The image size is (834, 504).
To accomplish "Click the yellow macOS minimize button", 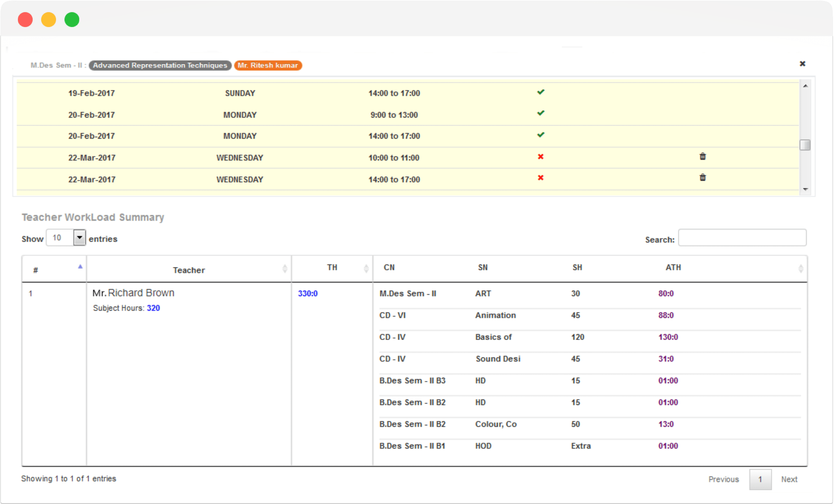I will pos(48,20).
